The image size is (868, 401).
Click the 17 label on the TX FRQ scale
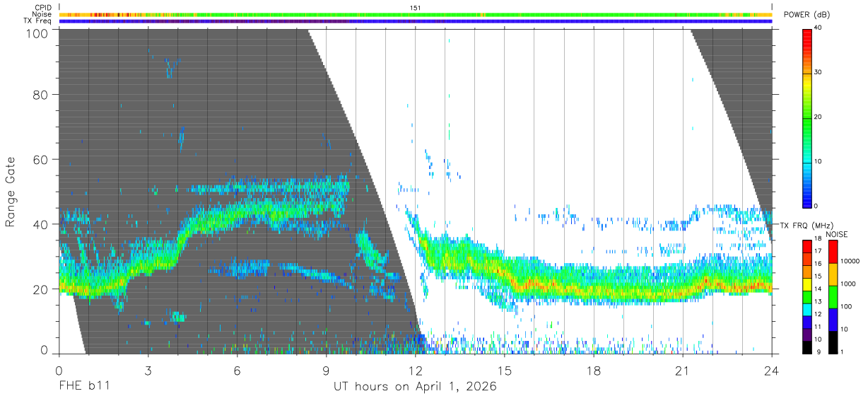pyautogui.click(x=818, y=251)
